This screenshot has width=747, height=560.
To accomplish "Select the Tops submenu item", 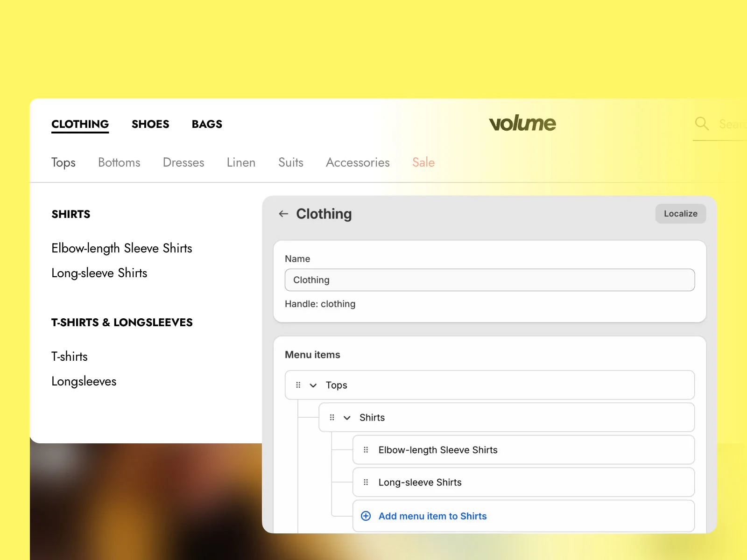I will 63,162.
